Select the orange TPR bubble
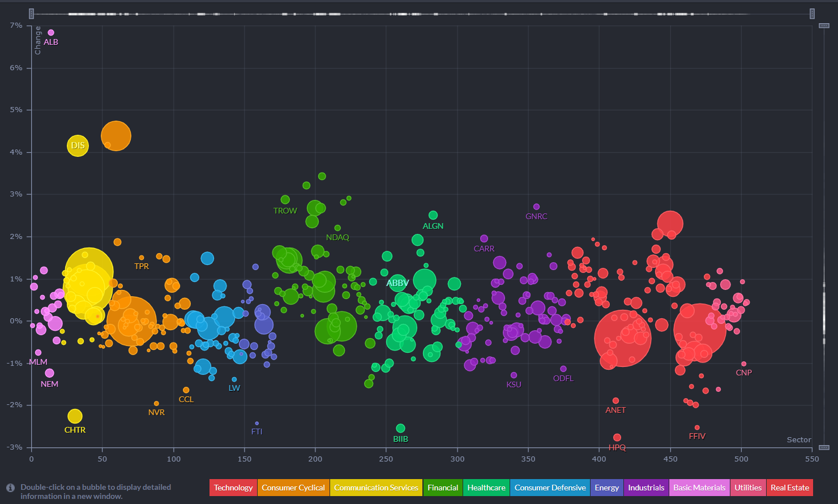The image size is (838, 504). pyautogui.click(x=142, y=258)
